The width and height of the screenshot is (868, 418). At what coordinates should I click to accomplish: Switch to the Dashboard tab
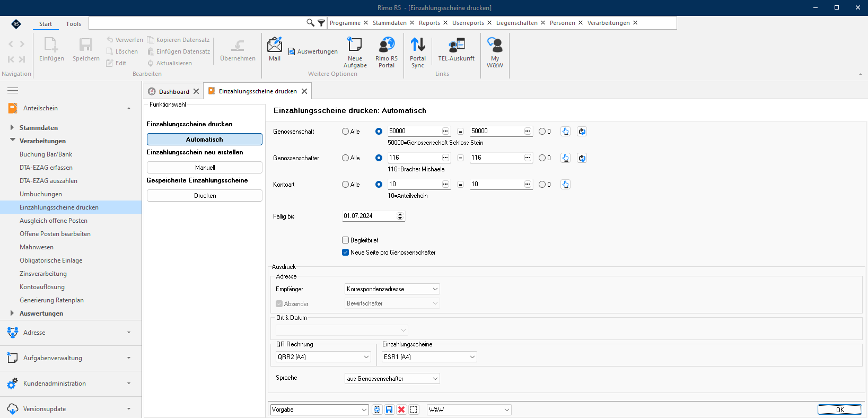pyautogui.click(x=174, y=92)
